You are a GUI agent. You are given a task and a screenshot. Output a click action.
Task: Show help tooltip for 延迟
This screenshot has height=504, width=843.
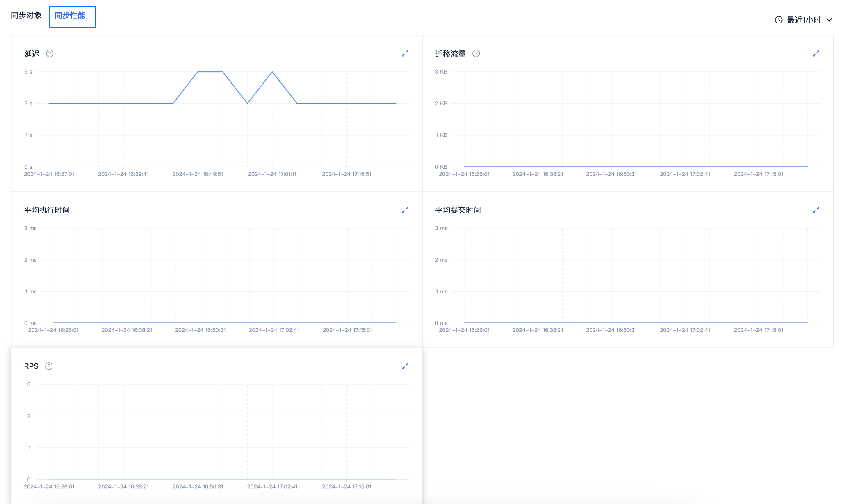50,54
